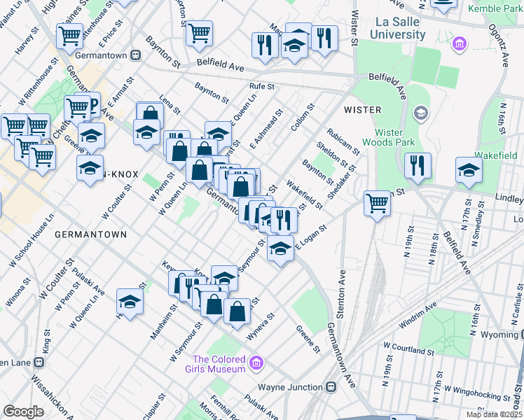Open the Lane train station icon at left edge

point(39,362)
